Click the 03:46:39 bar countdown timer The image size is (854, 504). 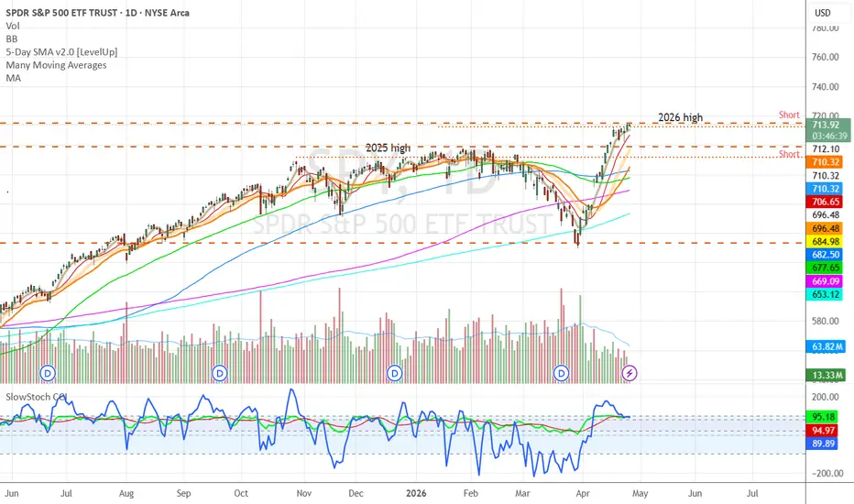tap(829, 136)
